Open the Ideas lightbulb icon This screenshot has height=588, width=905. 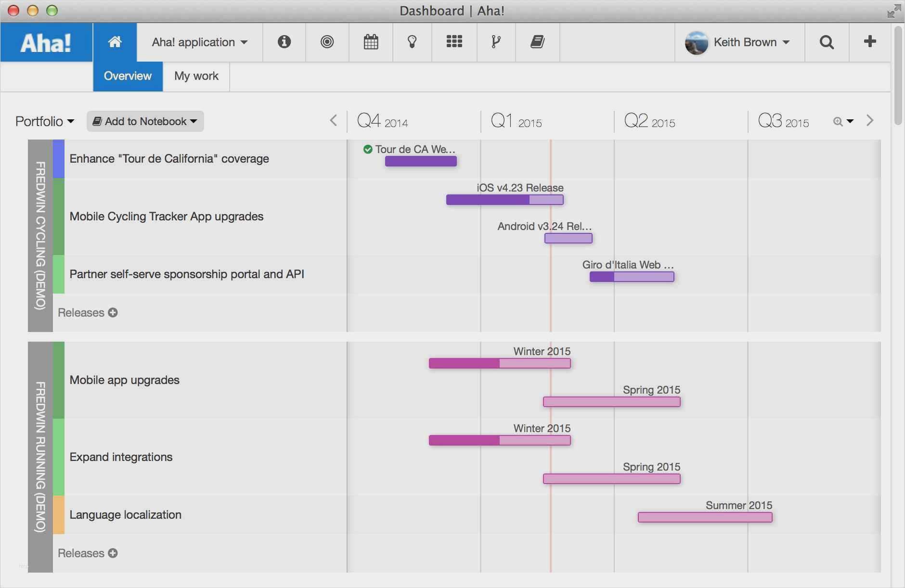(412, 42)
